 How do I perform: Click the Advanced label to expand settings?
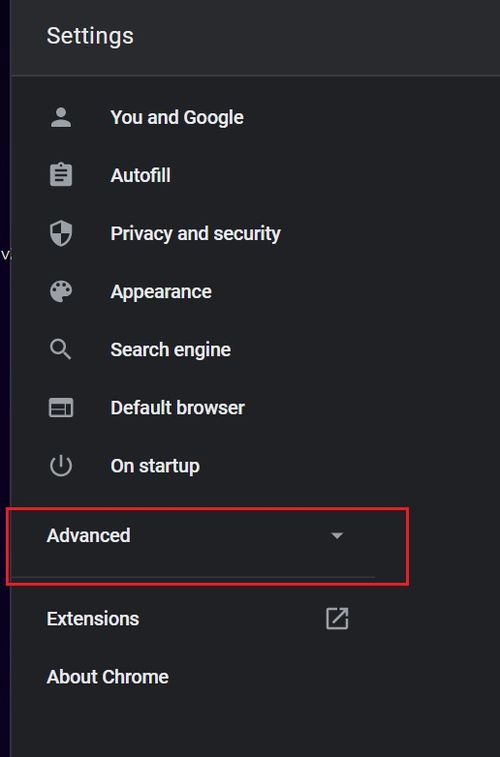(x=88, y=535)
